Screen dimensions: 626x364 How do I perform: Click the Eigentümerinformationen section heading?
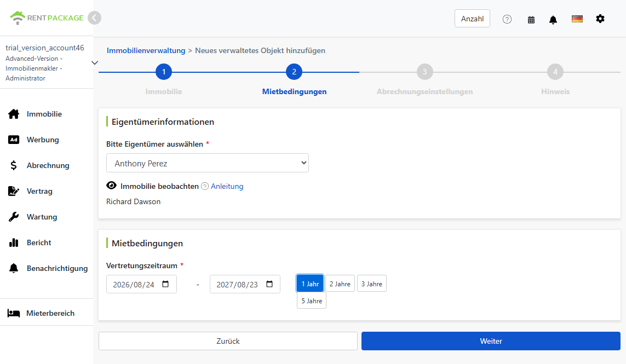point(163,122)
